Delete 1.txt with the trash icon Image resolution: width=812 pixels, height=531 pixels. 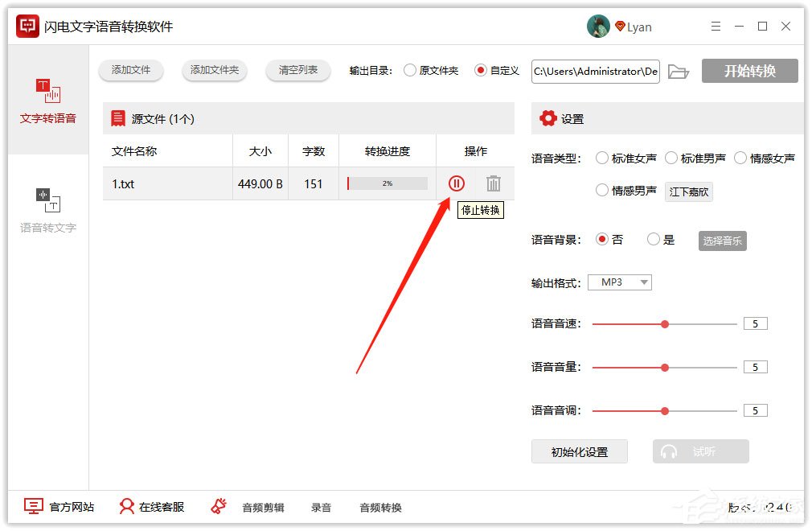(x=493, y=183)
